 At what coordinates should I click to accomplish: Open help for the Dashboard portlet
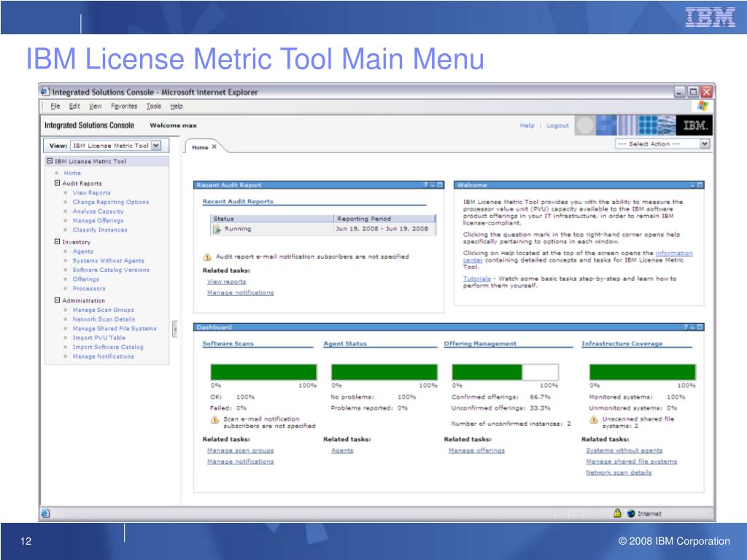click(686, 327)
